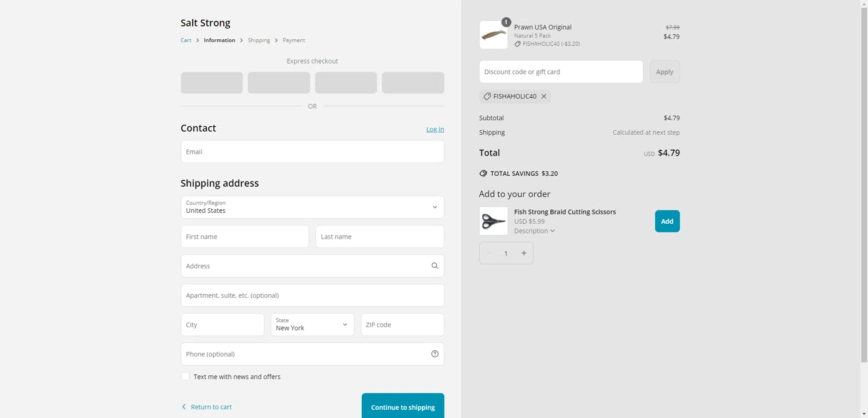Focus the discount code or gift card field
This screenshot has height=418, width=868.
pyautogui.click(x=561, y=72)
